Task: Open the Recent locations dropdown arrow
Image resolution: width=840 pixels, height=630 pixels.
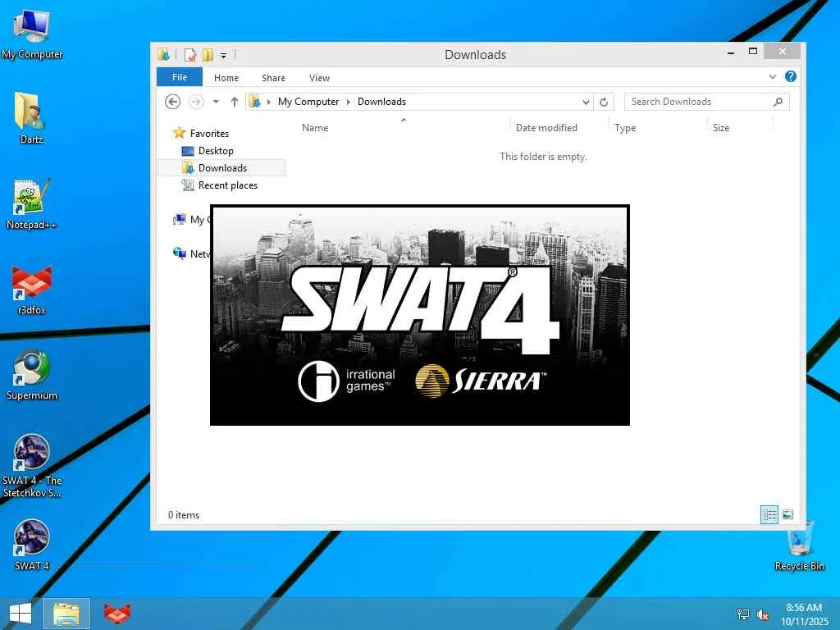Action: pos(216,102)
